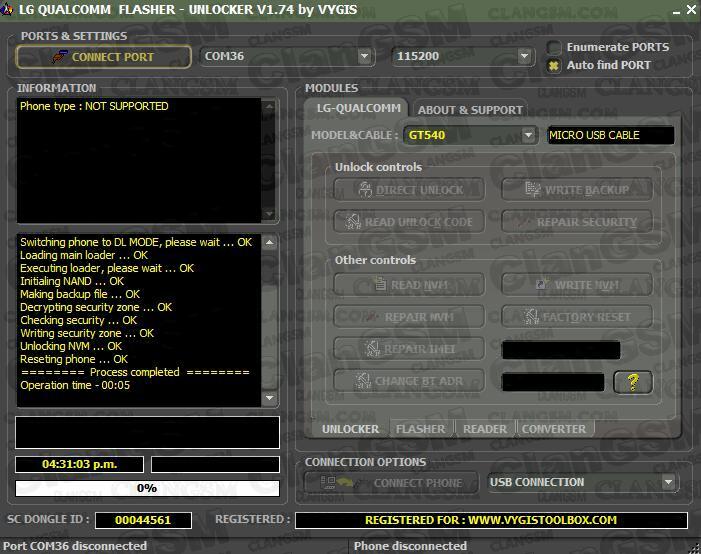The image size is (701, 554).
Task: Open the COM36 port dropdown
Action: 364,56
